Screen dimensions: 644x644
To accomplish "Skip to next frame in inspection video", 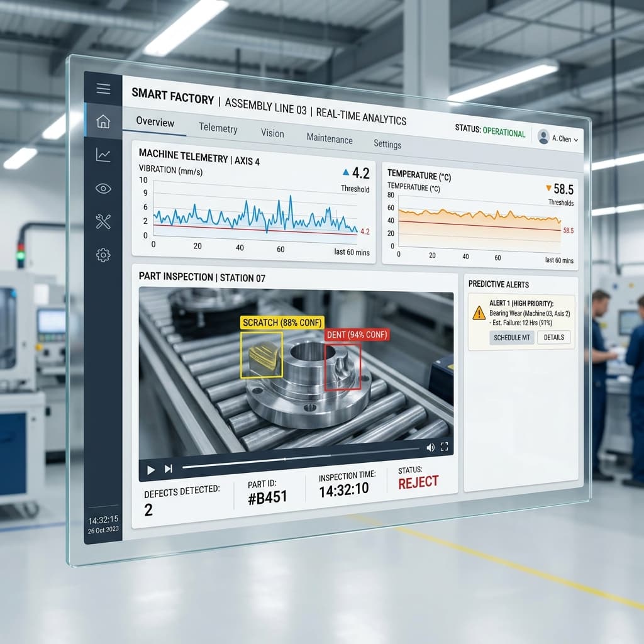I will tap(169, 469).
